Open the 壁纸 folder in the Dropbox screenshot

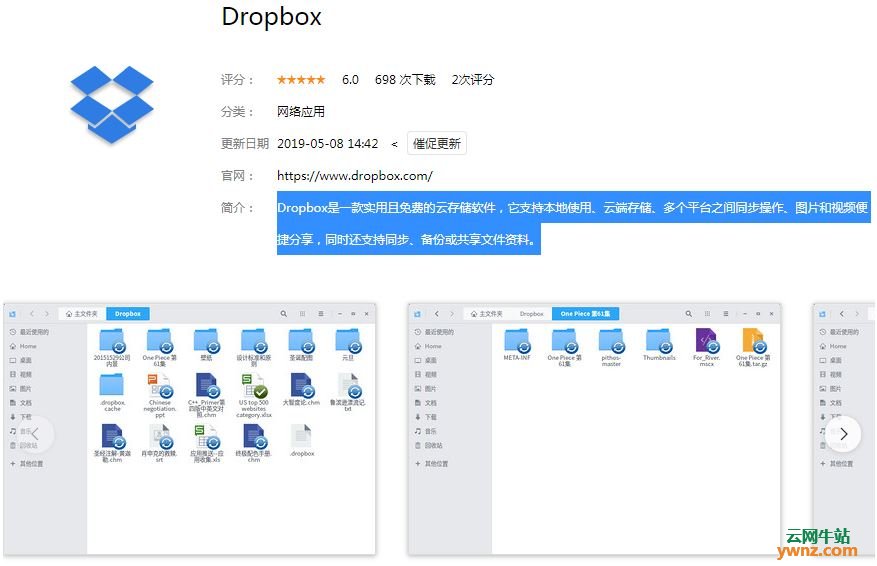[x=206, y=345]
